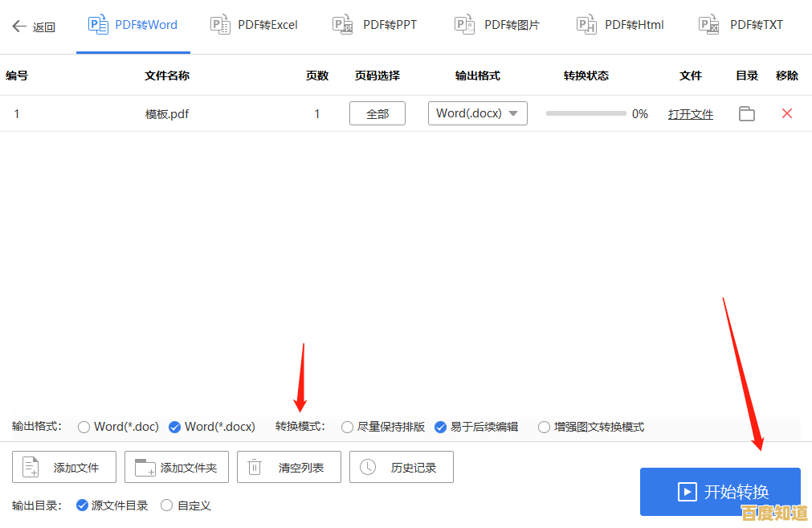Remove 模板.pdf with the red X
The image size is (812, 528).
786,113
